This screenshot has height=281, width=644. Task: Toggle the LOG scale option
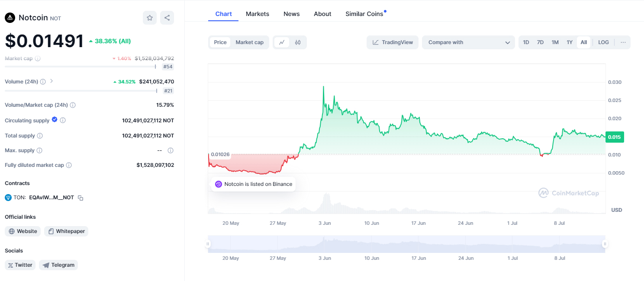(x=603, y=42)
